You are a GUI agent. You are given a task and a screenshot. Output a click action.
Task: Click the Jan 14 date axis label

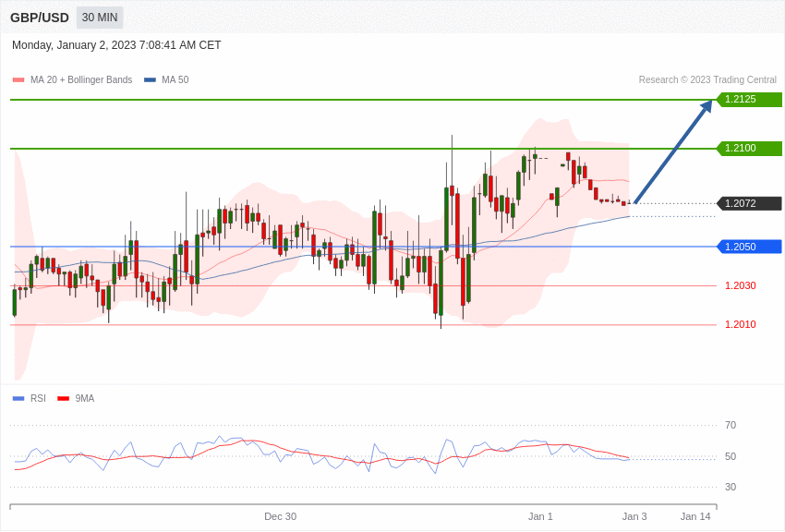[x=695, y=516]
